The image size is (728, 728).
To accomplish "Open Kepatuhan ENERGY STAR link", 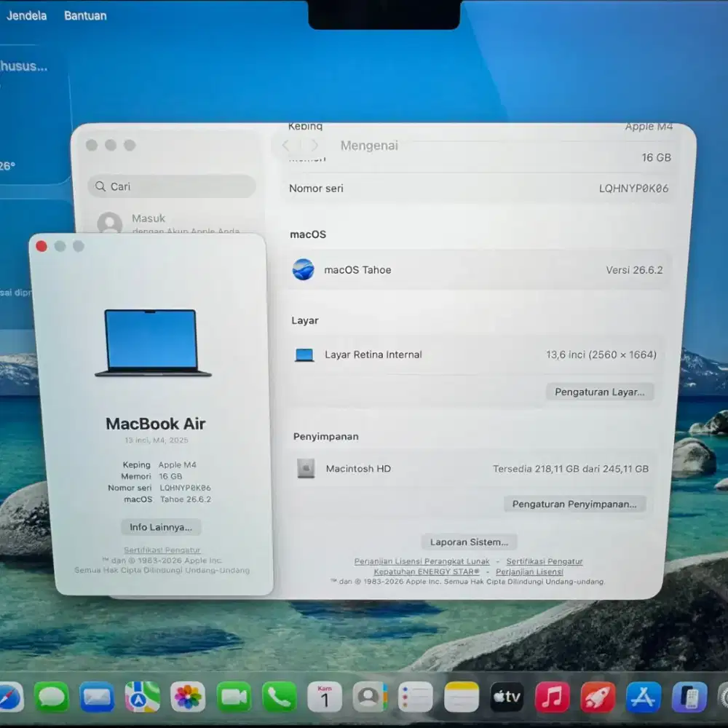I will click(x=426, y=571).
